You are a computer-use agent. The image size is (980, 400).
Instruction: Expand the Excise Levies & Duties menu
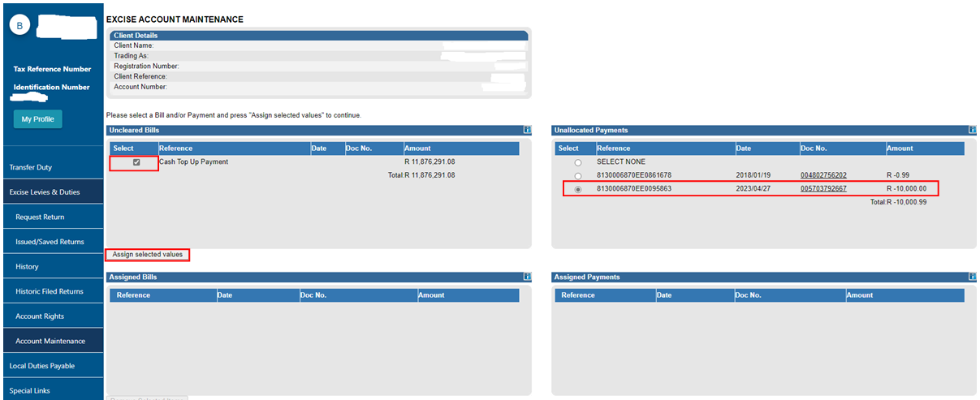45,192
